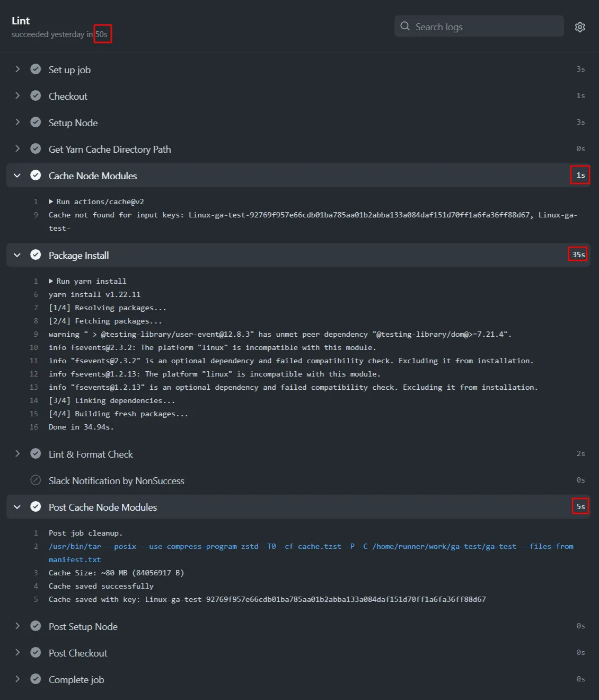599x700 pixels.
Task: Expand the Run yarn install log group
Action: coord(51,282)
